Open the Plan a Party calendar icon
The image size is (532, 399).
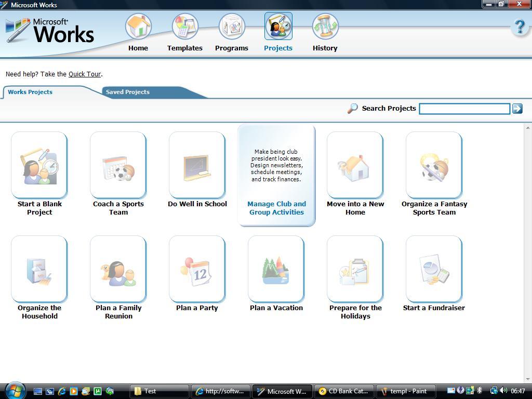coord(197,269)
